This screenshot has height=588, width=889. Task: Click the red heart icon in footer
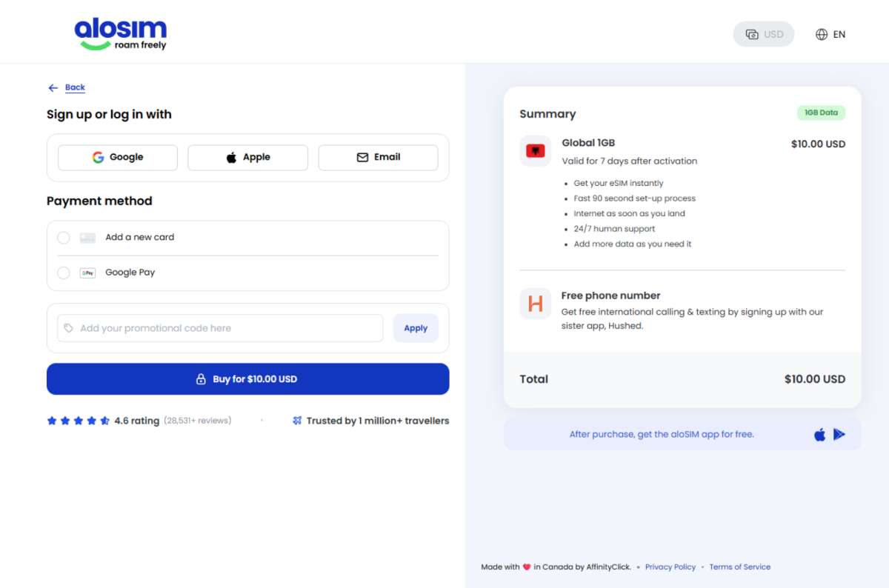[527, 567]
